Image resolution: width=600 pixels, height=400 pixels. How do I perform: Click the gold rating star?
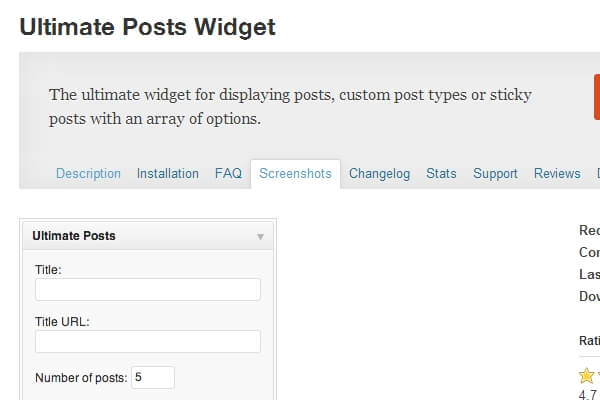pyautogui.click(x=587, y=377)
